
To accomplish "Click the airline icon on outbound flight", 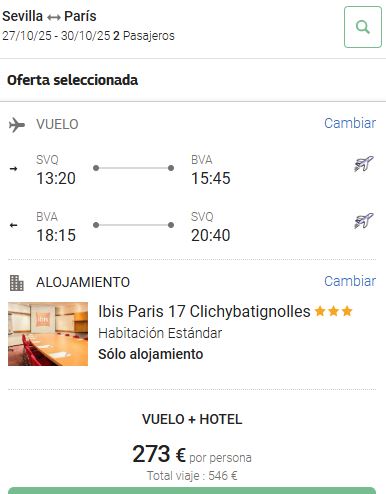I will [x=364, y=164].
